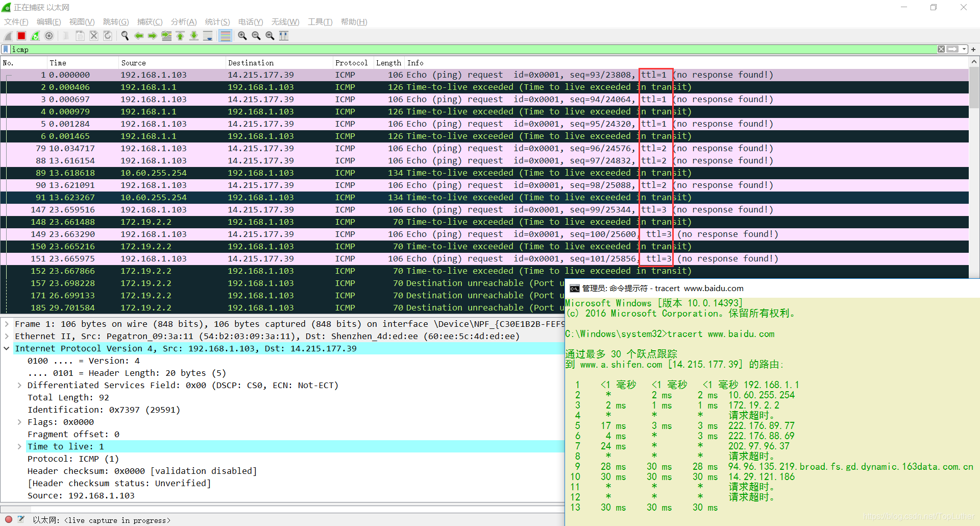This screenshot has height=526, width=980.
Task: Click the display filter bookmark icon
Action: [6, 50]
